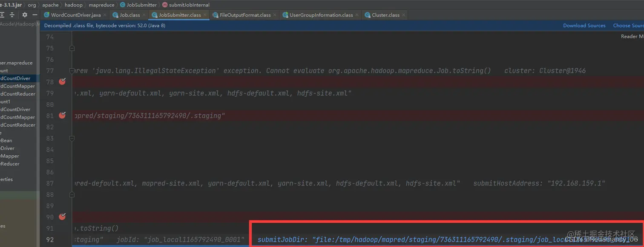Click the hadoop breadcrumb
This screenshot has height=247, width=644.
[74, 5]
